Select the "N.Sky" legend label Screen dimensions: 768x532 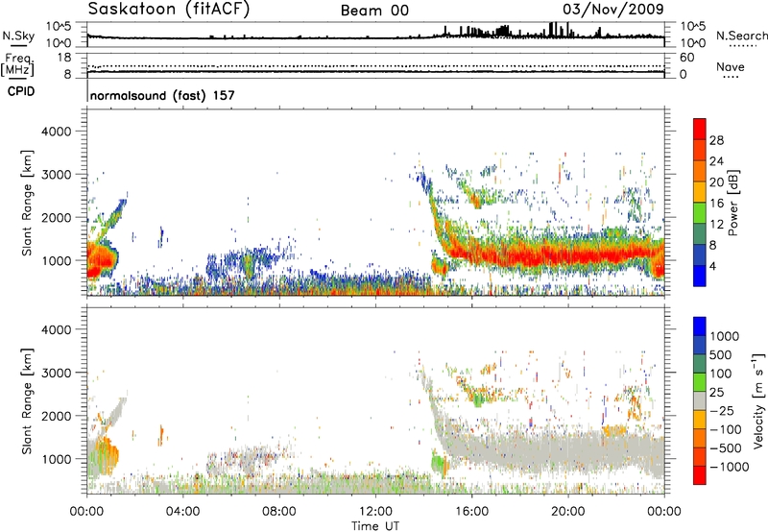[x=18, y=36]
